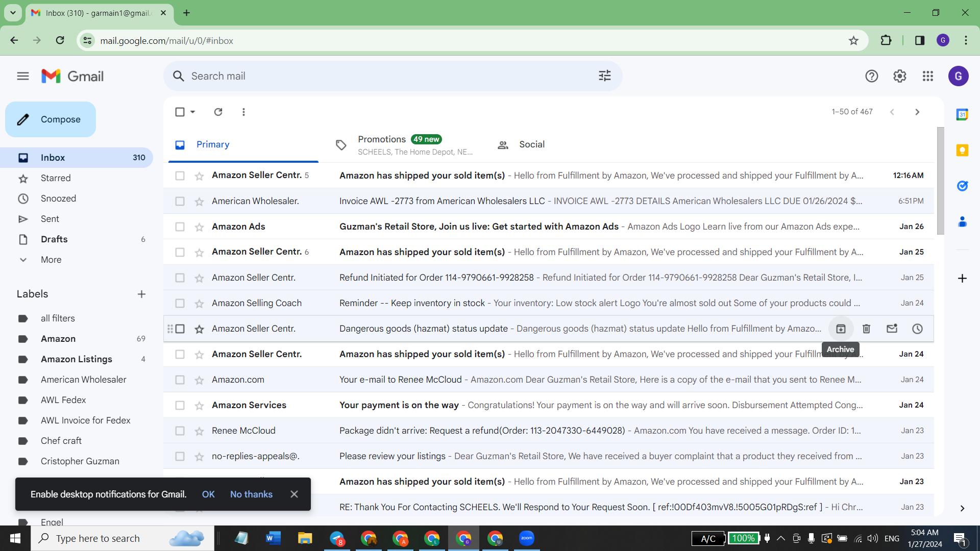Open the Google apps grid

(x=928, y=76)
